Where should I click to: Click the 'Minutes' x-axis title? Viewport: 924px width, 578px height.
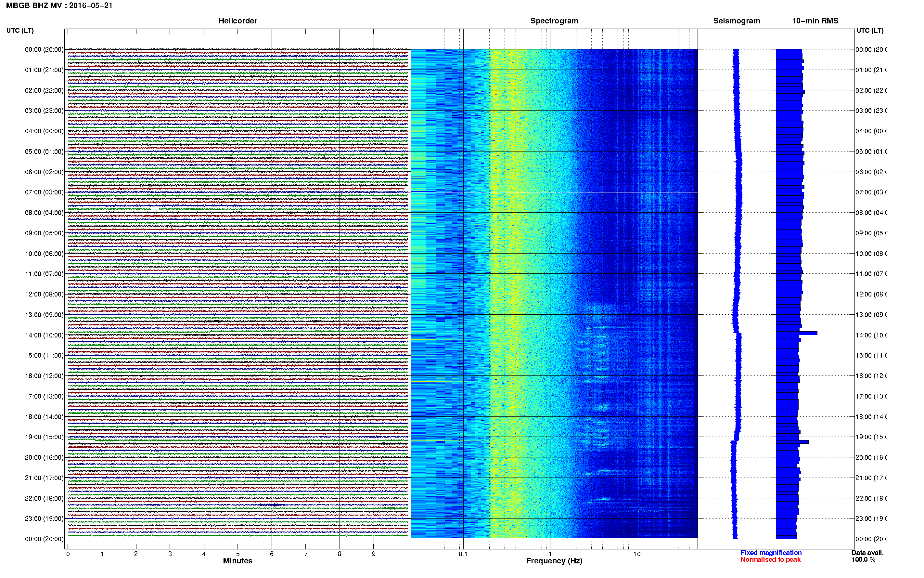[x=237, y=561]
